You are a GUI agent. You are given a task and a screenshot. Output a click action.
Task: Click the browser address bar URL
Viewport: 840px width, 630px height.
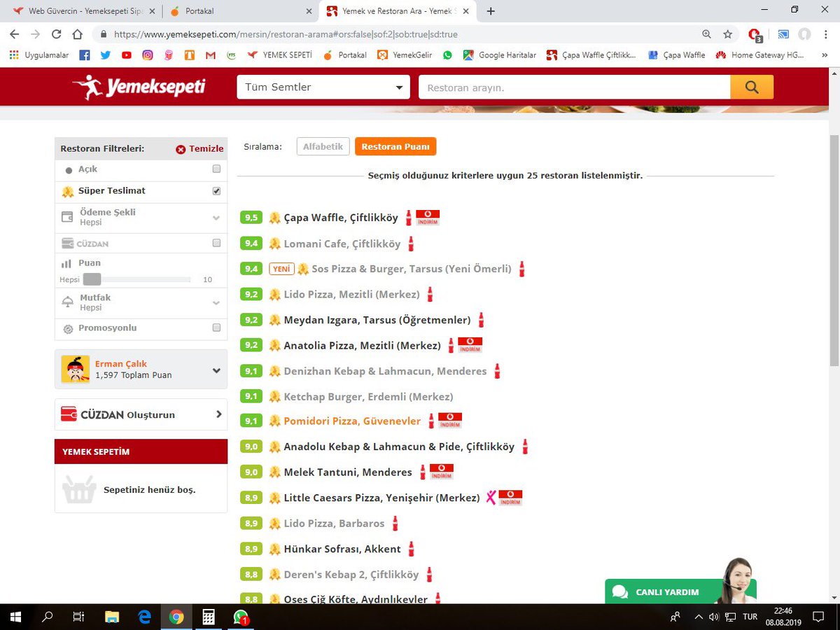tap(286, 34)
